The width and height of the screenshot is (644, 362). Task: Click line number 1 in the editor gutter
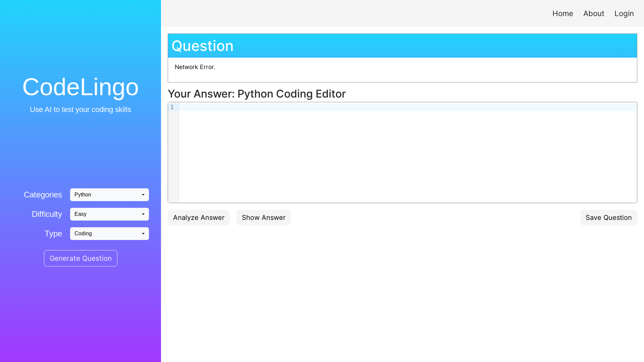(x=172, y=107)
